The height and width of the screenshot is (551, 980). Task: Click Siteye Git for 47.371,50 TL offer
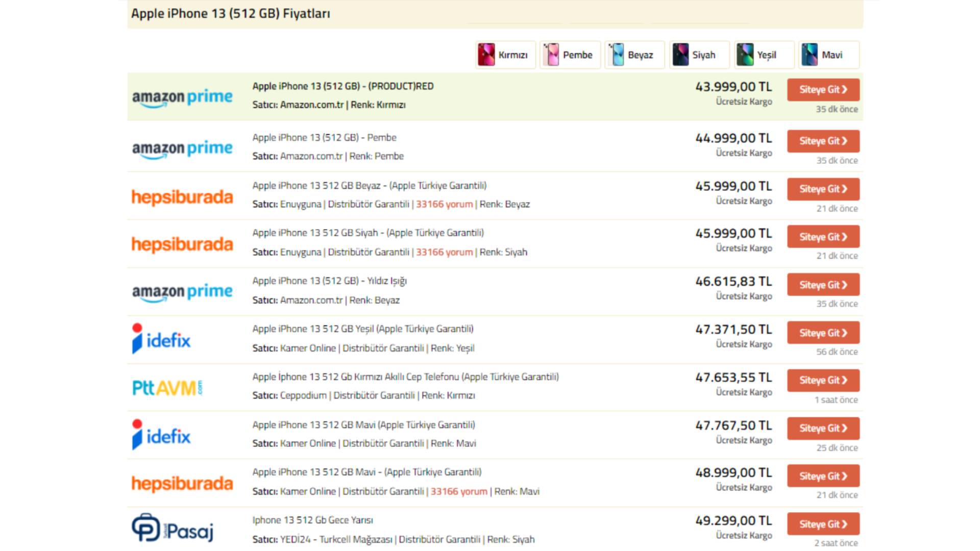click(823, 333)
